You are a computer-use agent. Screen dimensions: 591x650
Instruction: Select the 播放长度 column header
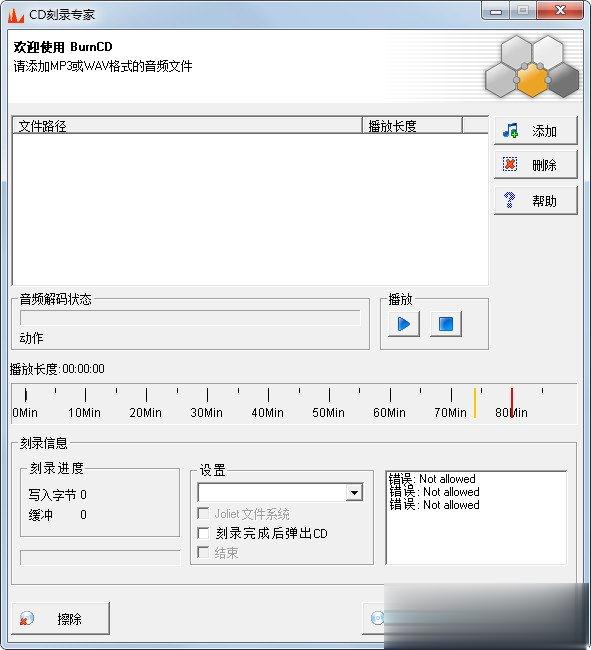[x=412, y=126]
